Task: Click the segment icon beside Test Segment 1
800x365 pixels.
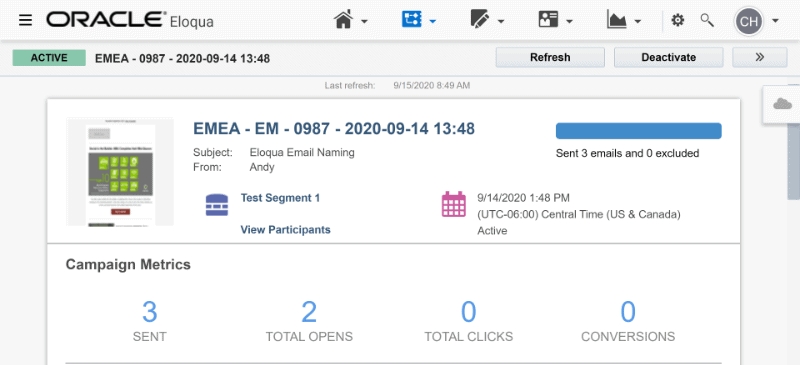Action: 217,205
